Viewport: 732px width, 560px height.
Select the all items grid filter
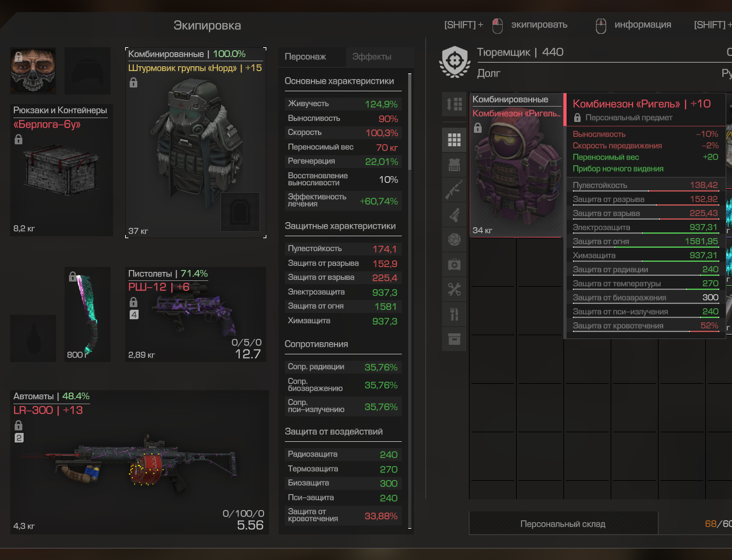[454, 140]
